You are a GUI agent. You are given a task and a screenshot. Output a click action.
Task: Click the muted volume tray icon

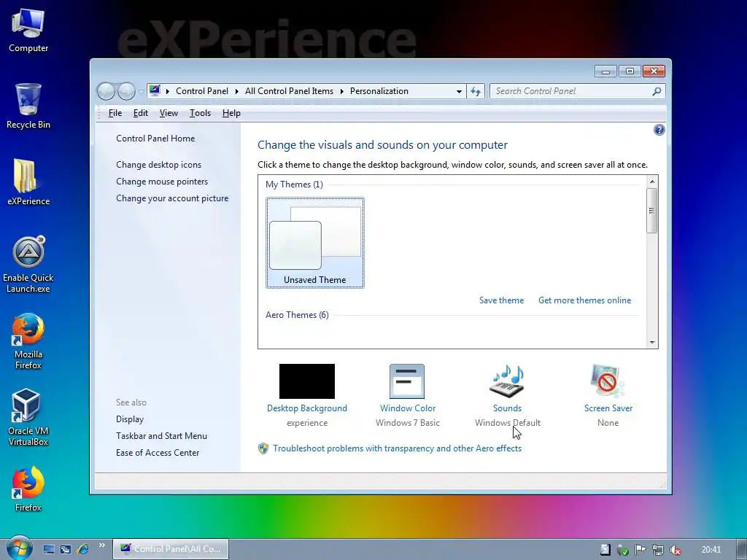[675, 550]
